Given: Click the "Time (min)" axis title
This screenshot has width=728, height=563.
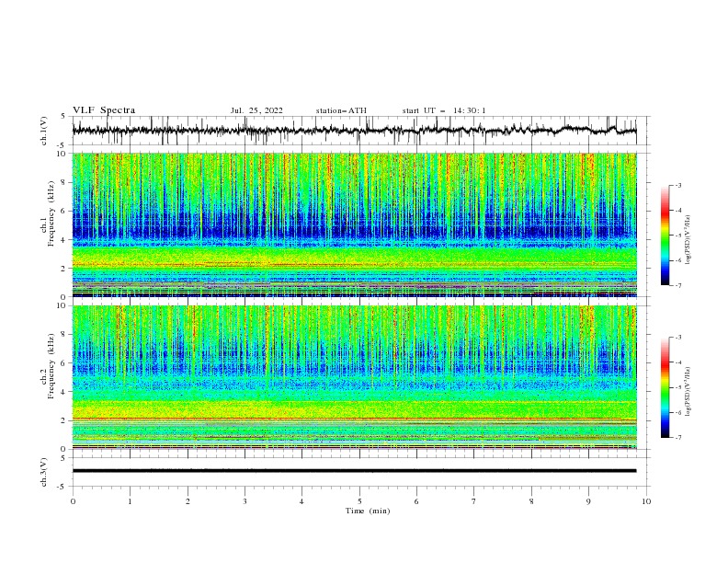Looking at the screenshot, I should click(368, 511).
